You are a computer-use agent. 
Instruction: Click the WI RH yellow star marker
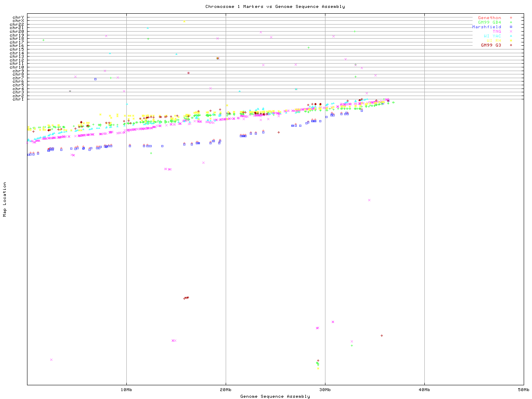click(511, 41)
